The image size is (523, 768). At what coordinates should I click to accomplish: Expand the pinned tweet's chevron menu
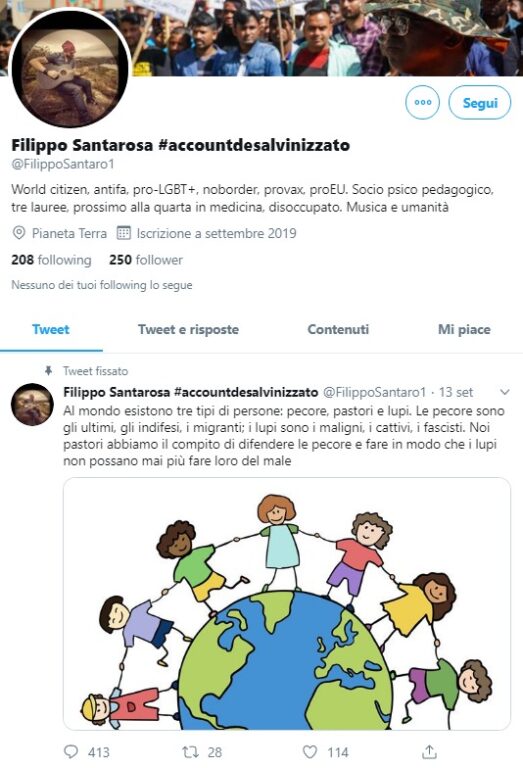click(505, 392)
